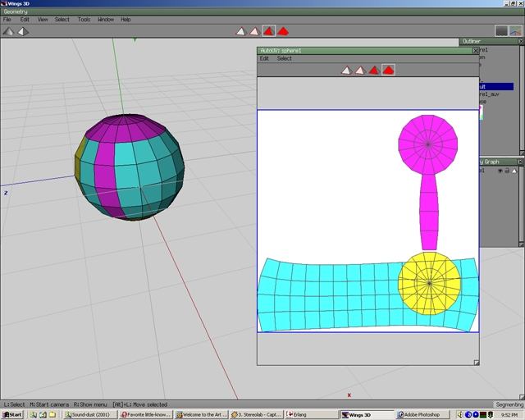
Task: Switch to Adobe Photoshop taskbar window
Action: (422, 414)
